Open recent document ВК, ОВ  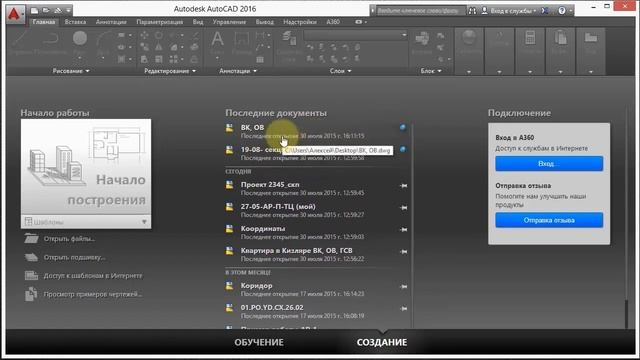pos(252,127)
